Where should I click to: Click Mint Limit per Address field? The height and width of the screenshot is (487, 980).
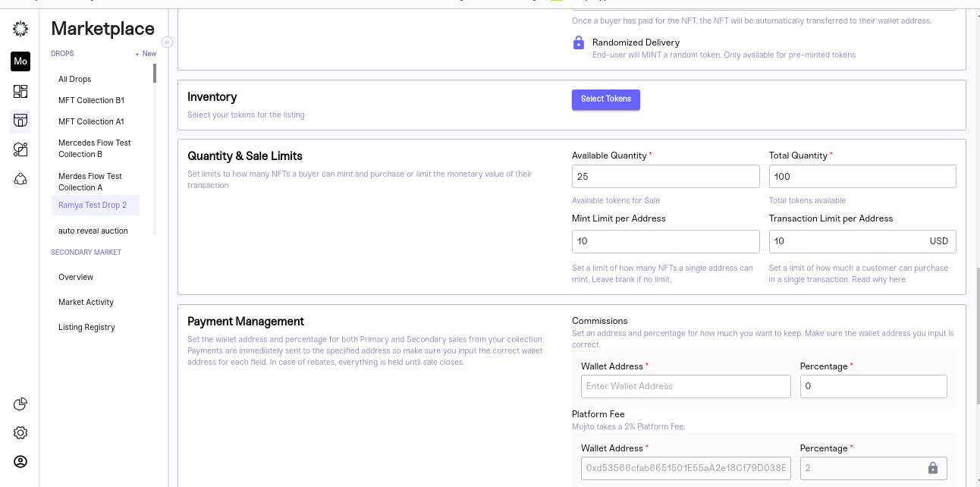tap(665, 241)
